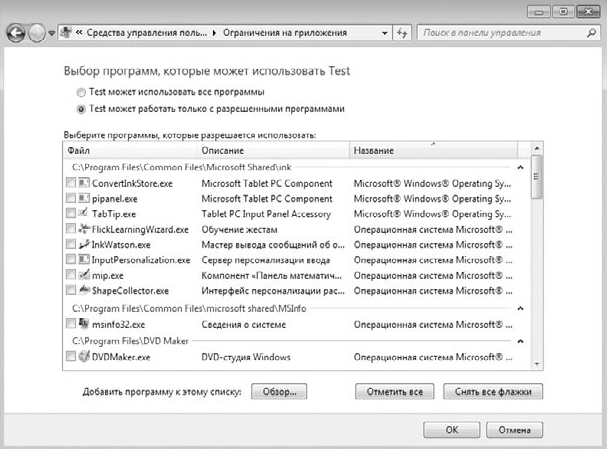This screenshot has width=607, height=449.
Task: Click the 'Обзор...' browse button
Action: tap(279, 392)
